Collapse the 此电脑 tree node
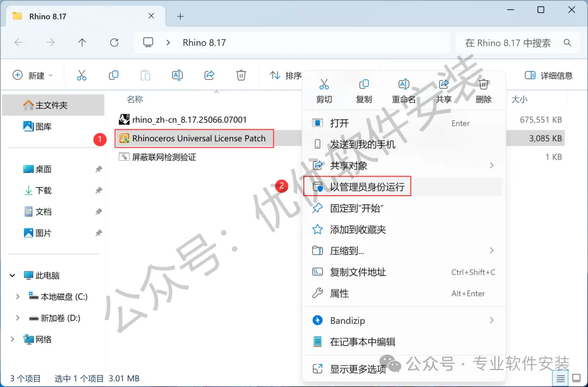Screen dimensions: 588x387 pyautogui.click(x=13, y=275)
